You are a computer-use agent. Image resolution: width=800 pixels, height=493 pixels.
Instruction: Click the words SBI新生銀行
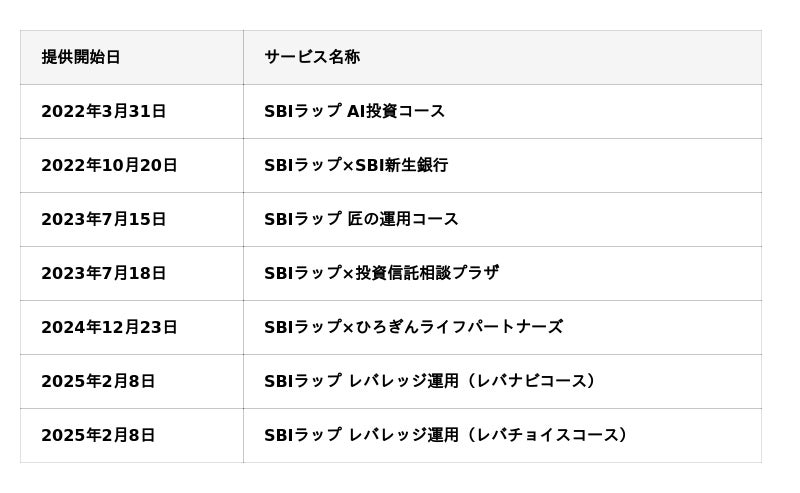click(x=402, y=165)
